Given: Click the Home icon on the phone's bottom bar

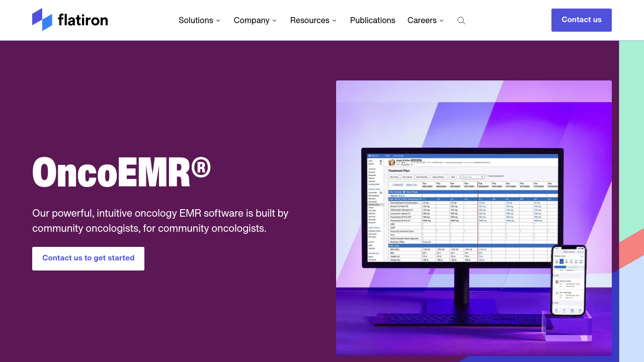Looking at the screenshot, I should 556,310.
